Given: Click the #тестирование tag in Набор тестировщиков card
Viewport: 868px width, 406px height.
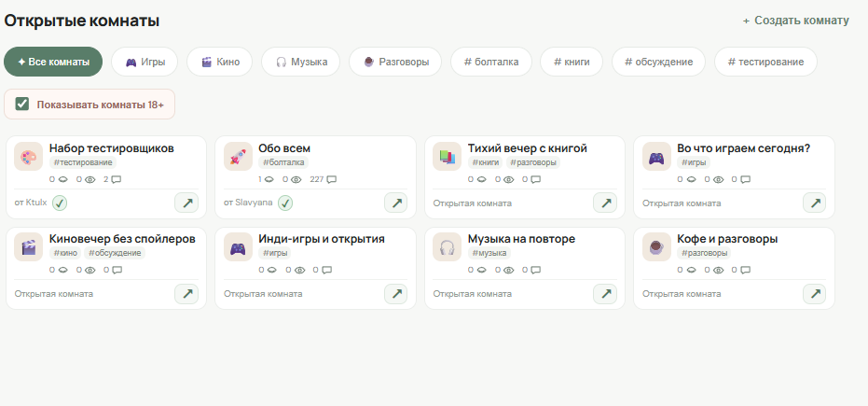Looking at the screenshot, I should pos(83,162).
